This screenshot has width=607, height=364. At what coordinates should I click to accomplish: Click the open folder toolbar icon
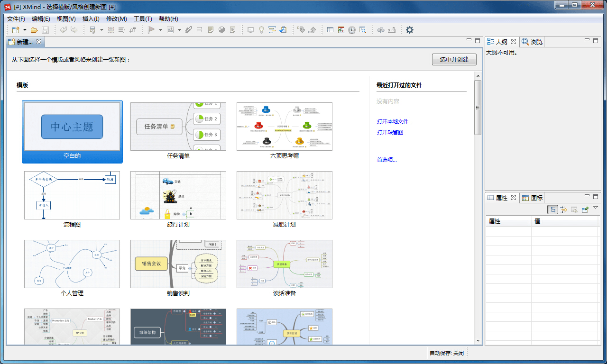(34, 30)
